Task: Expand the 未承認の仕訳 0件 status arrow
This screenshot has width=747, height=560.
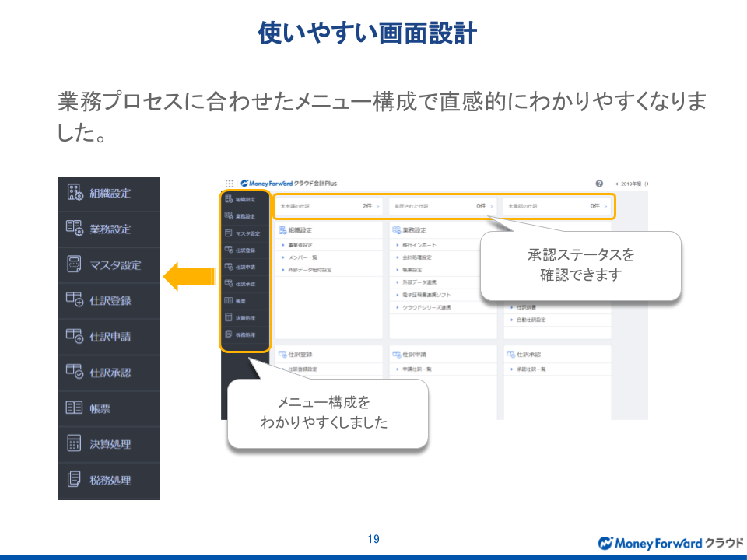Action: click(x=605, y=207)
